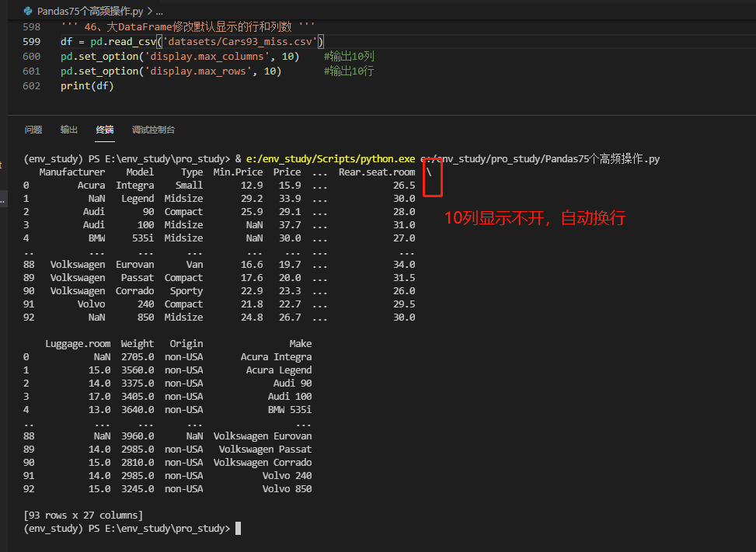The height and width of the screenshot is (552, 756).
Task: Click the Corrado model cell
Action: coord(134,291)
